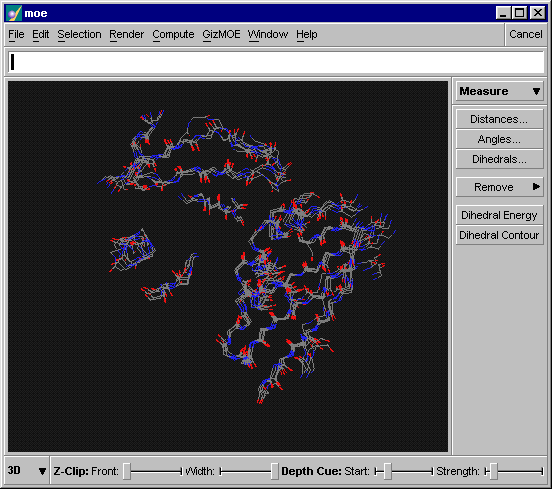Open the Selection menu
The height and width of the screenshot is (489, 552).
79,35
